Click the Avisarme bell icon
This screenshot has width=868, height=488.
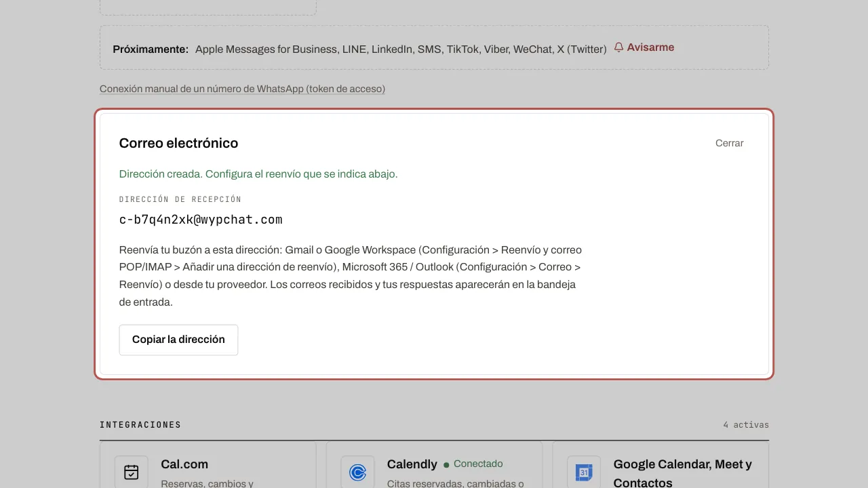click(x=618, y=47)
